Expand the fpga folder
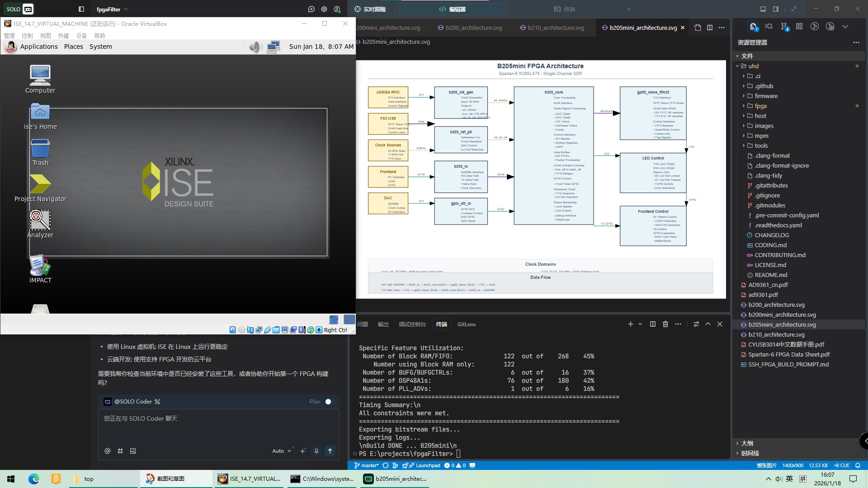The height and width of the screenshot is (488, 868). coord(760,106)
